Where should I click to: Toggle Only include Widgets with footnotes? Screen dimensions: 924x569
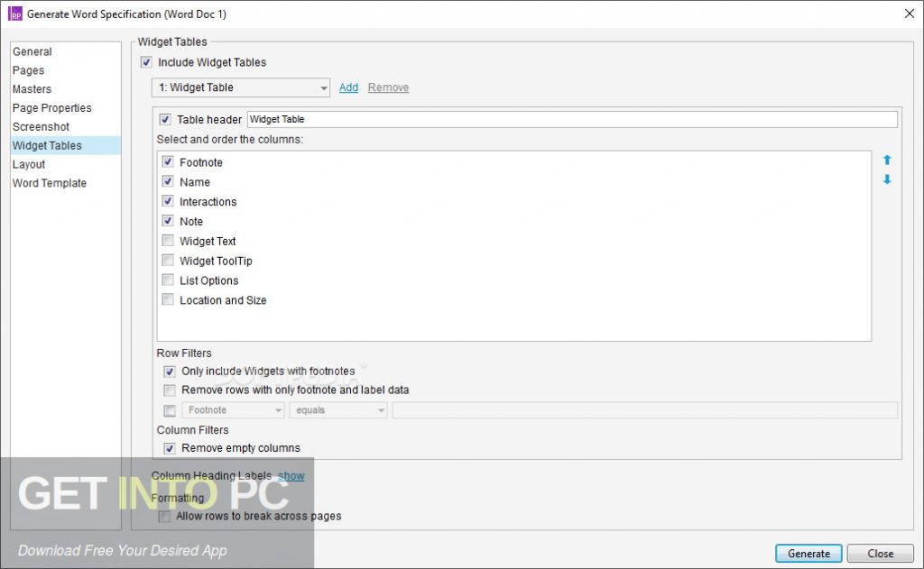[x=170, y=372]
